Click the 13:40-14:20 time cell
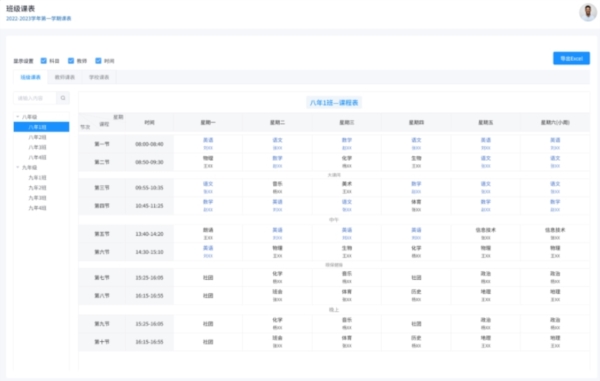Viewport: 600px width, 381px height. coord(149,234)
